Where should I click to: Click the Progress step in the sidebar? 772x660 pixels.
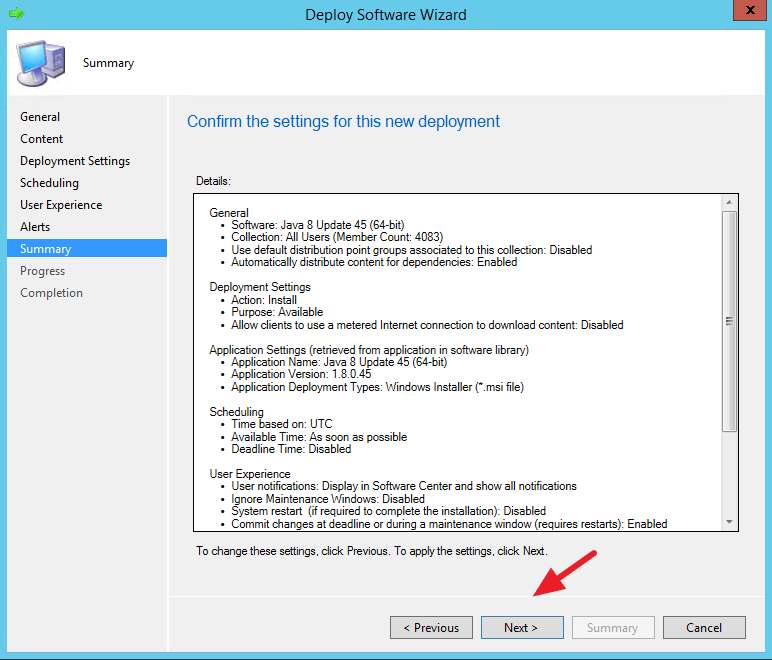pyautogui.click(x=42, y=271)
